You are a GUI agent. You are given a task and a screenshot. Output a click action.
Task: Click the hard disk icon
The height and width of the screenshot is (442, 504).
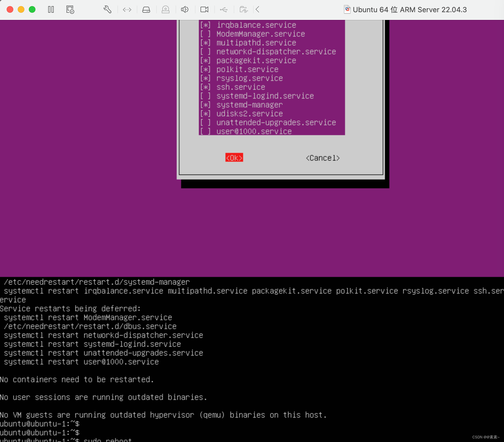click(x=146, y=10)
